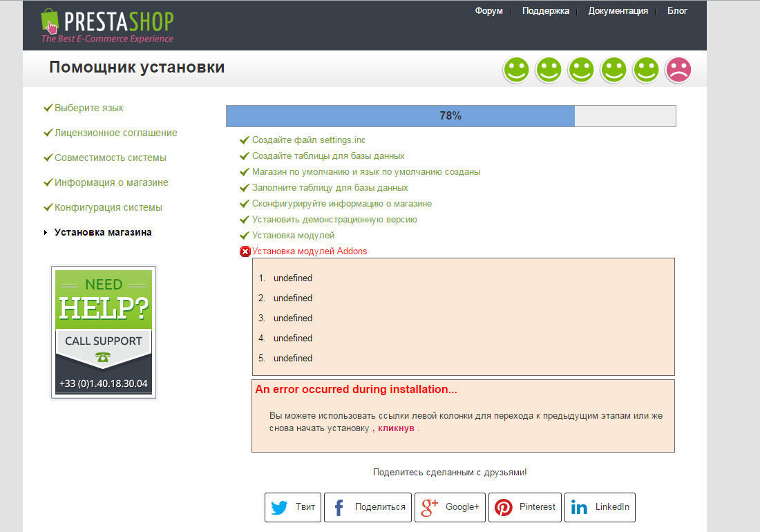Click the Need Help call support banner
Viewport: 760px width, 532px height.
pos(104,332)
